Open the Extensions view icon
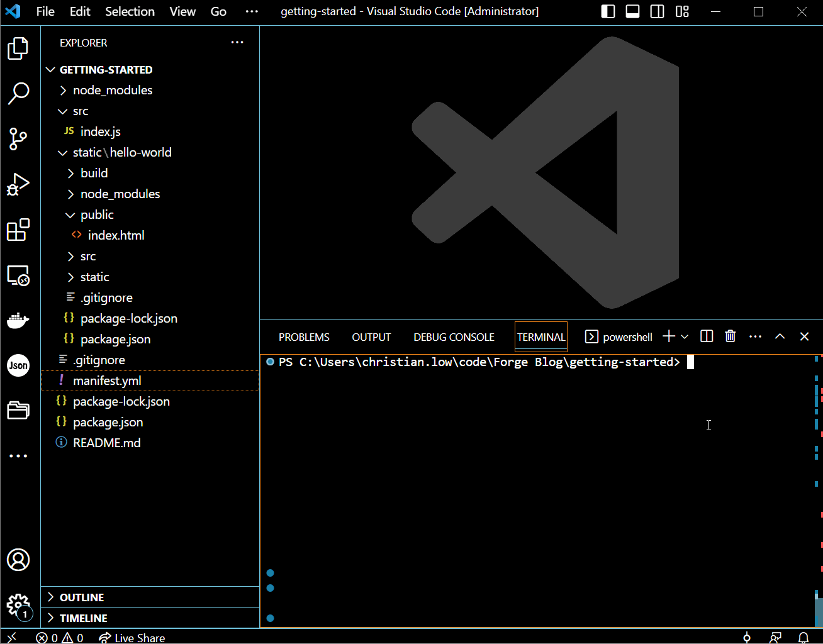Image resolution: width=823 pixels, height=644 pixels. (18, 230)
